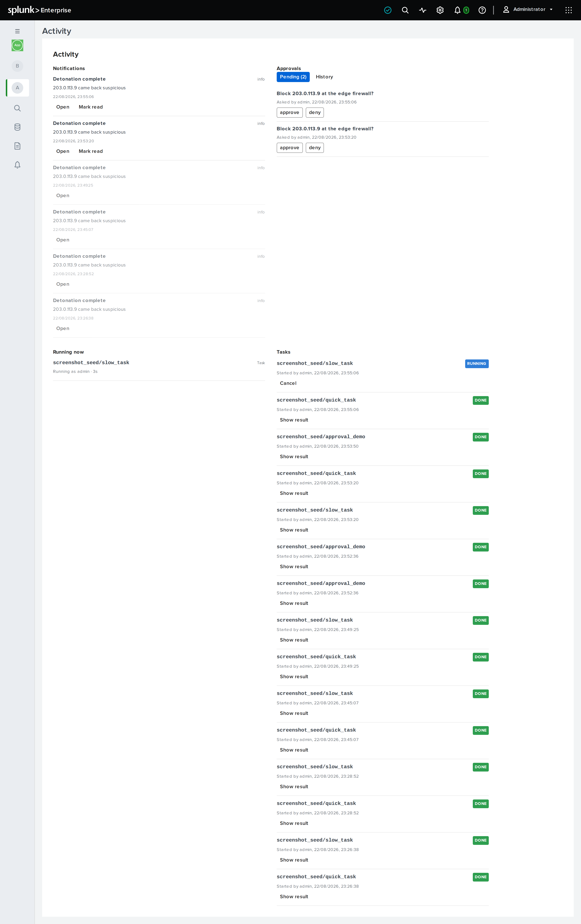581x924 pixels.
Task: Show result for slow_task started 23:26:38
Action: click(x=294, y=860)
